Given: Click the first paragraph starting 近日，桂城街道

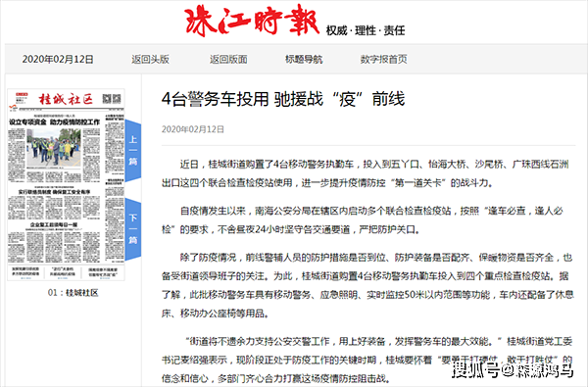Looking at the screenshot, I should [366, 173].
